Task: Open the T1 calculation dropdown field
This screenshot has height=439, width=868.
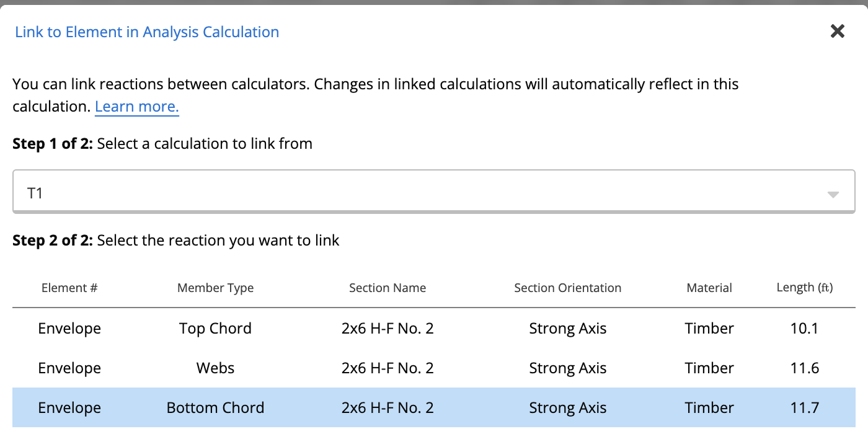Action: (x=422, y=193)
